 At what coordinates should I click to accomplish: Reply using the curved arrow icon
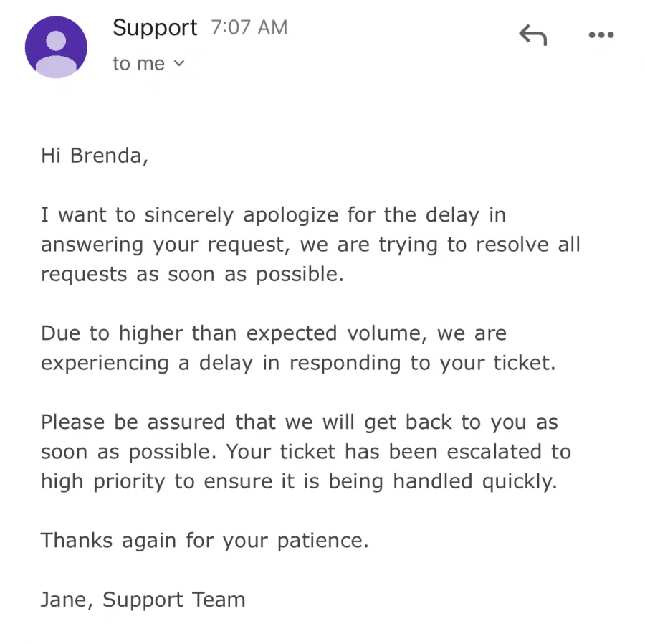pos(532,35)
